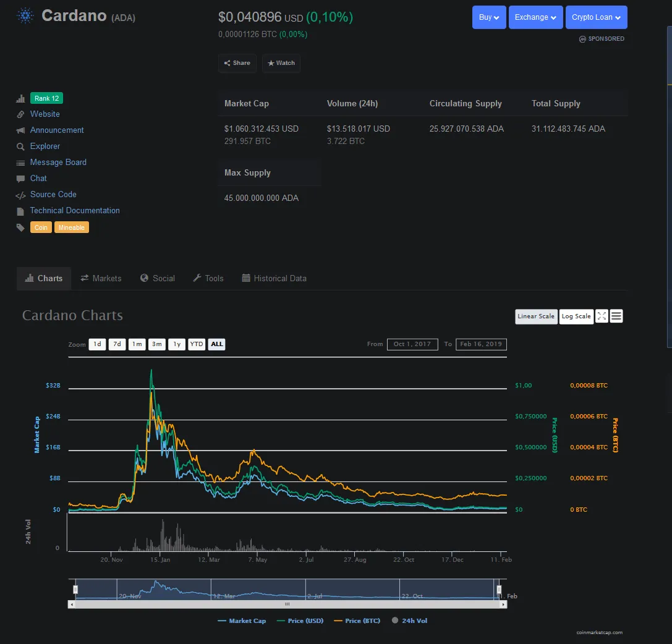The width and height of the screenshot is (672, 644).
Task: Open the Crypto Loan dropdown
Action: pos(596,17)
